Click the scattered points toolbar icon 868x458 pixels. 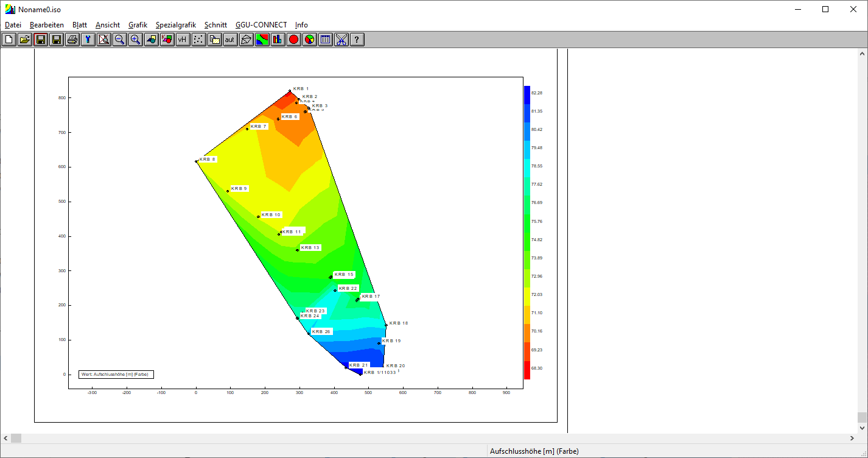(x=199, y=40)
